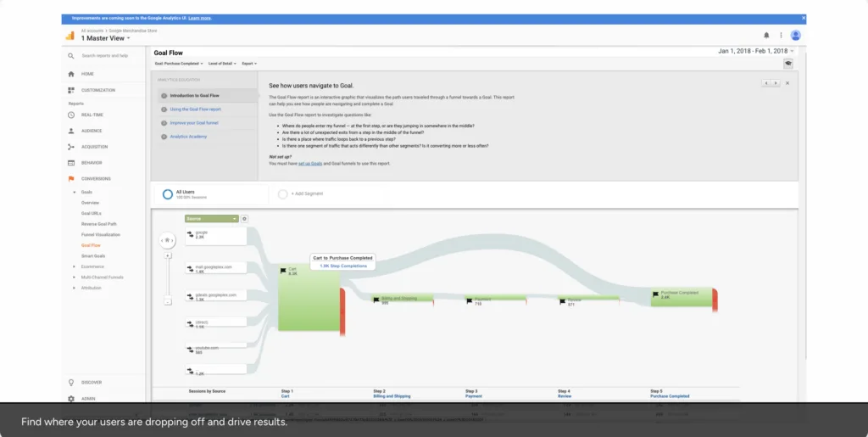This screenshot has height=437, width=868.
Task: Click the search magnifier icon
Action: [71, 56]
